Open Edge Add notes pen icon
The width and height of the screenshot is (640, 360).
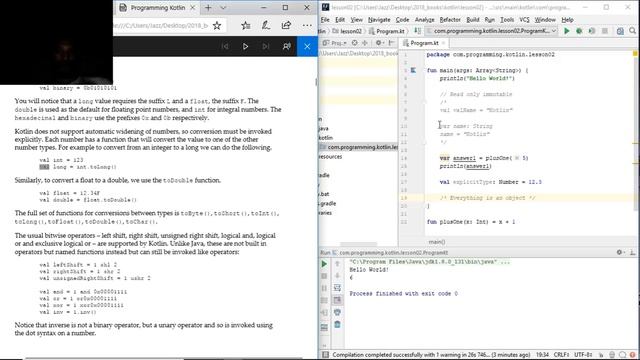(266, 25)
